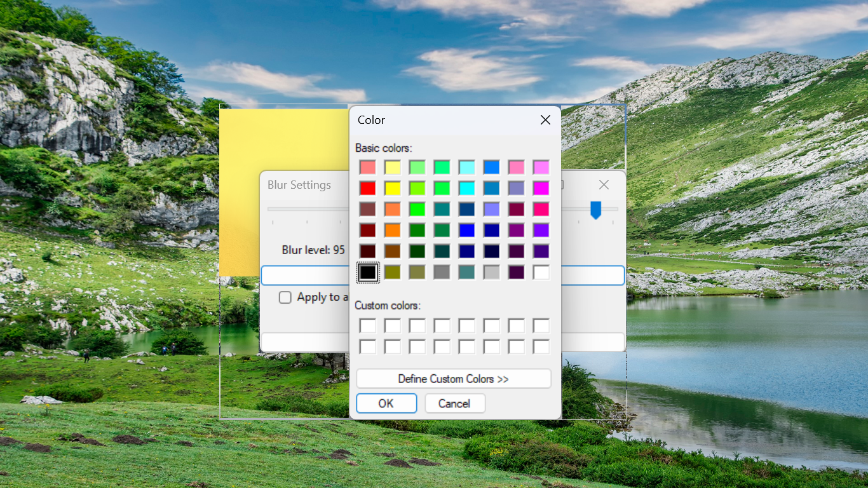Screen dimensions: 868x488
Task: Pick the pure orange swatch in fourth row
Action: point(392,230)
